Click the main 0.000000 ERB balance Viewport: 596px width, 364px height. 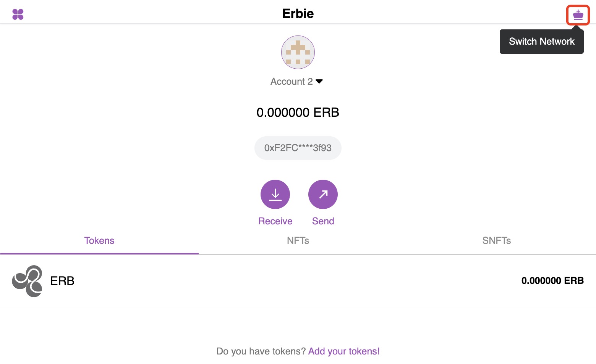[x=298, y=113]
